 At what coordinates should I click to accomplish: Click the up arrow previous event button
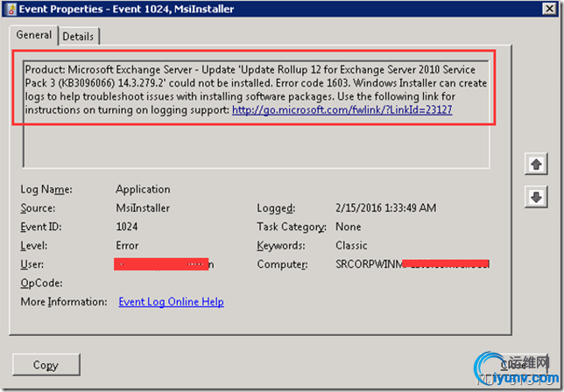point(536,164)
